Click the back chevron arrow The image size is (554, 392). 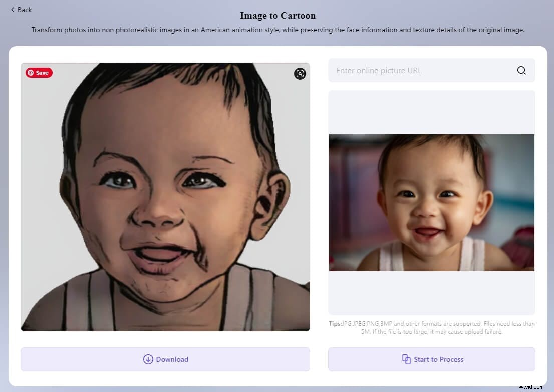click(13, 9)
